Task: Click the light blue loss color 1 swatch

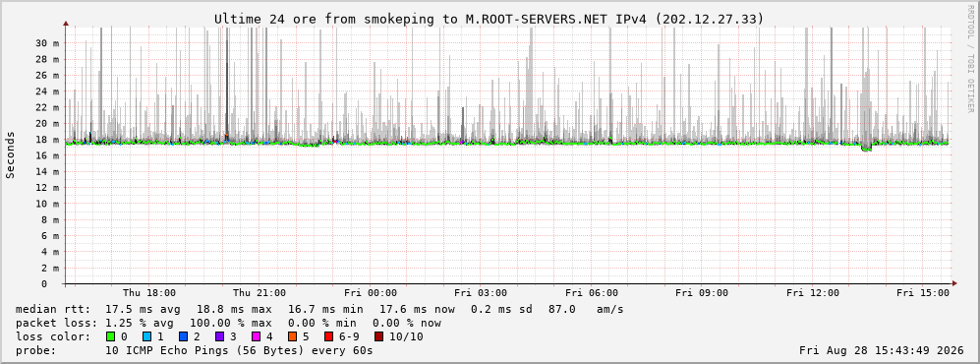Action: coord(147,337)
